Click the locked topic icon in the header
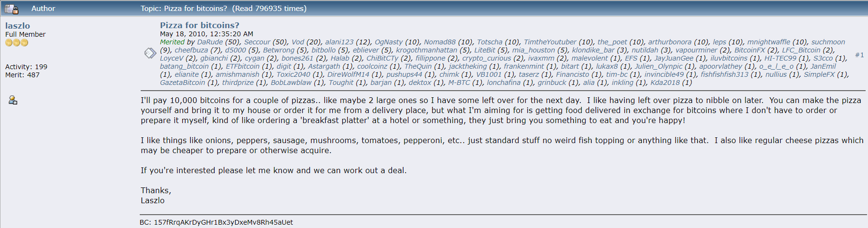Viewport: 868px width, 228px height. [11, 9]
